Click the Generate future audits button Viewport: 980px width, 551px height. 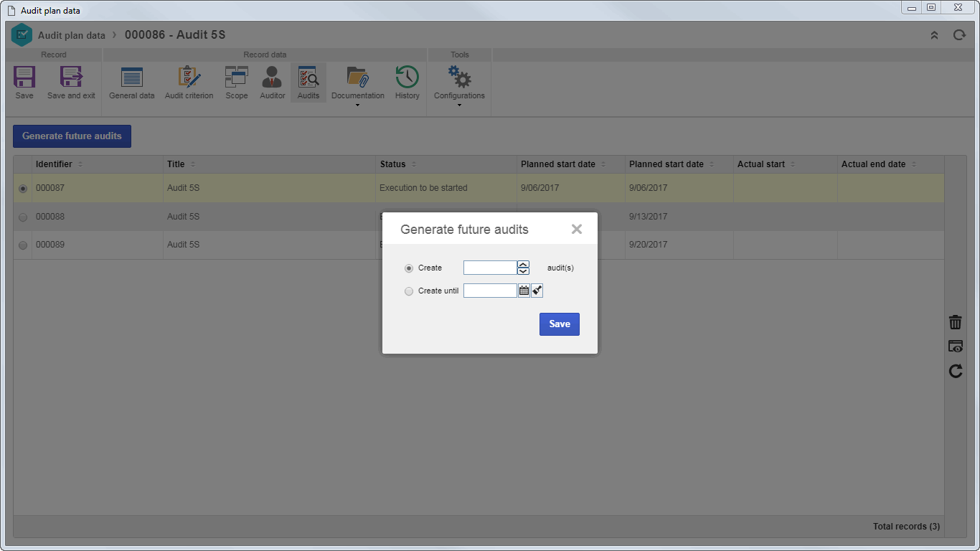point(72,136)
